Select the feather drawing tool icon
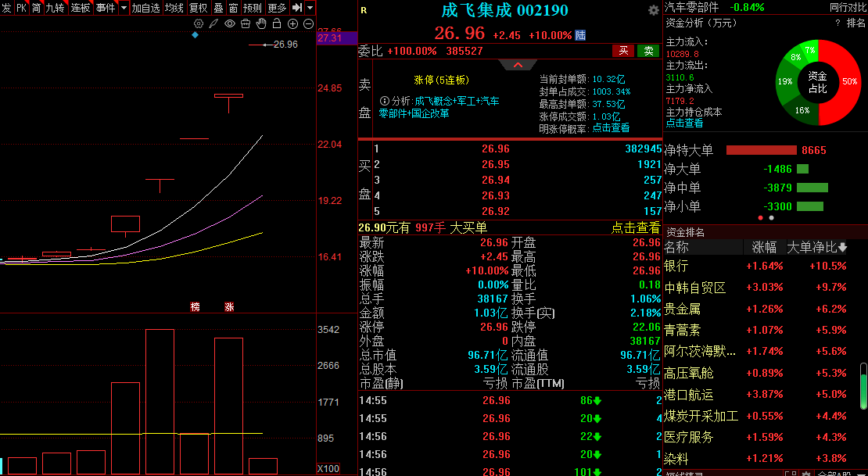Viewport: 868px width, 476px height. [x=213, y=23]
